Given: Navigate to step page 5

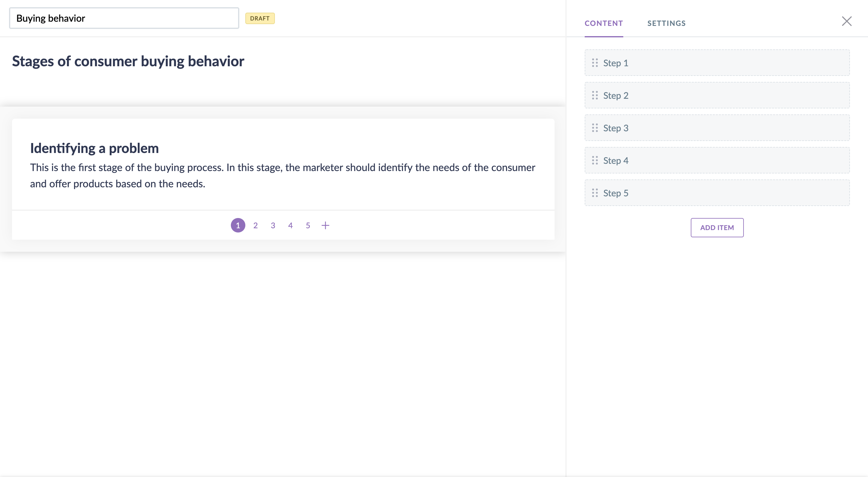Looking at the screenshot, I should (x=308, y=226).
